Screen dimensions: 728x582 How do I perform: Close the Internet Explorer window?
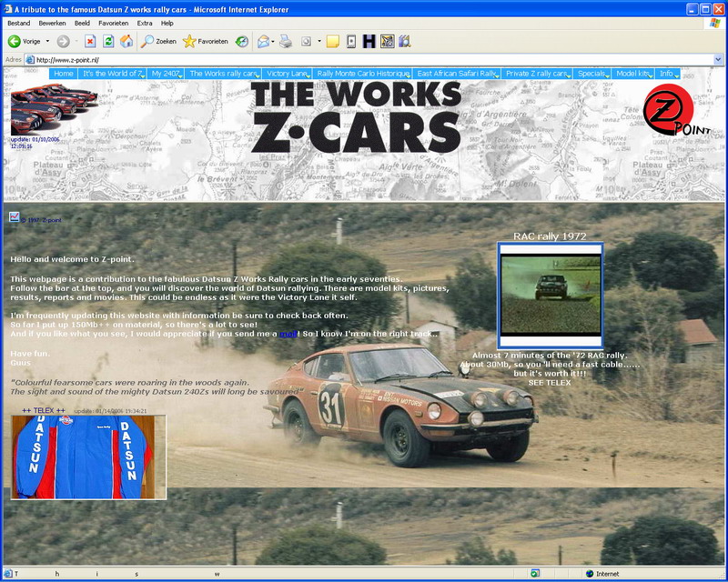click(x=718, y=9)
